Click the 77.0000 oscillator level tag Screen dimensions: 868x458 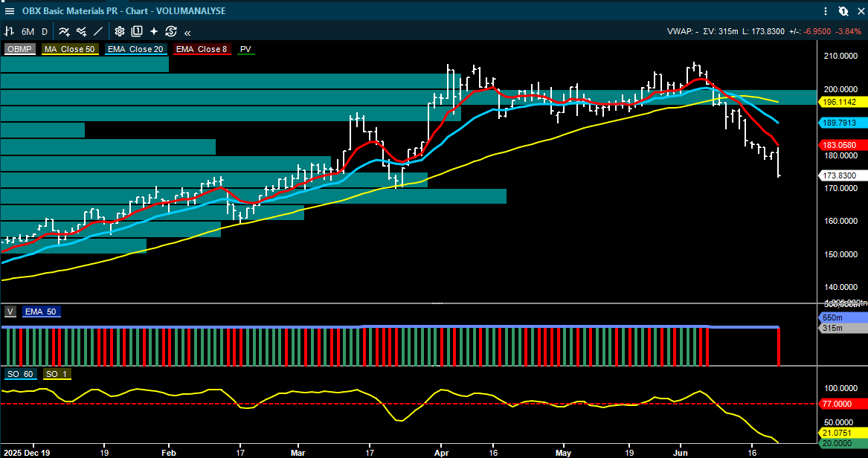842,404
